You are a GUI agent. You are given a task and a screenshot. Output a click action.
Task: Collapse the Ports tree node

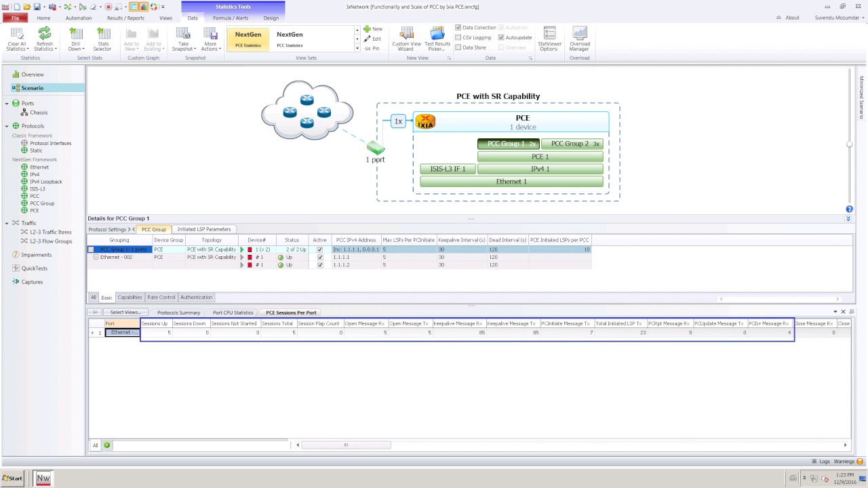(x=7, y=104)
